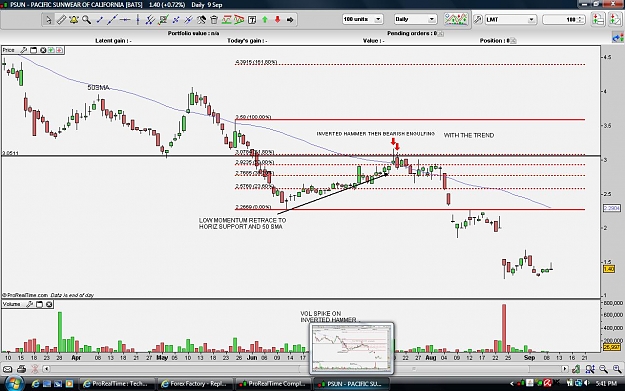
Task: Open Price panel wrench settings
Action: point(24,50)
